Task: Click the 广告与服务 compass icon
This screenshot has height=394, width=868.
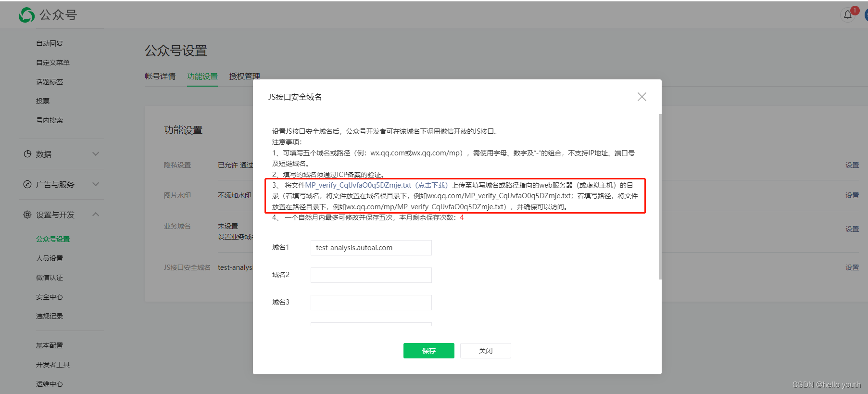Action: point(27,184)
